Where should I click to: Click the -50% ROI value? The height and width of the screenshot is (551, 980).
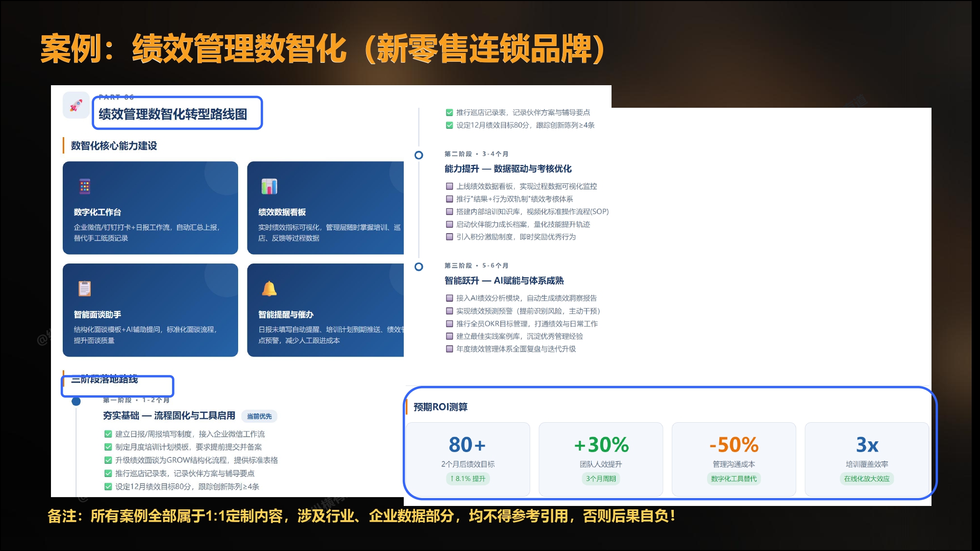(734, 445)
